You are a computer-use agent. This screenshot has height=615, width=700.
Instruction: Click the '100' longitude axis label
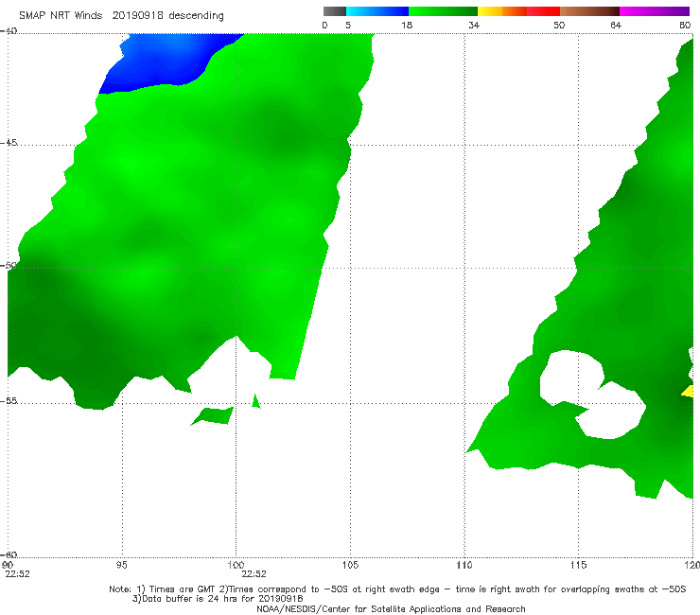tap(236, 565)
